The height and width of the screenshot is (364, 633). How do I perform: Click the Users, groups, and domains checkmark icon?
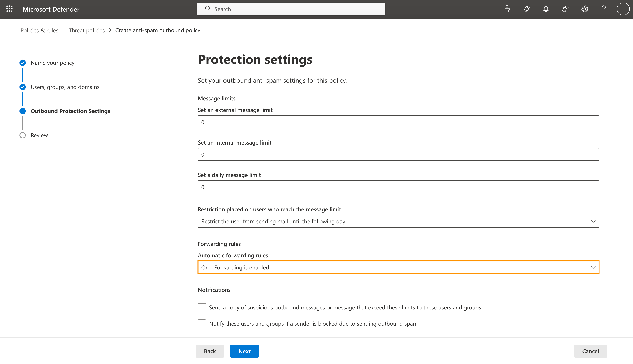pyautogui.click(x=23, y=87)
